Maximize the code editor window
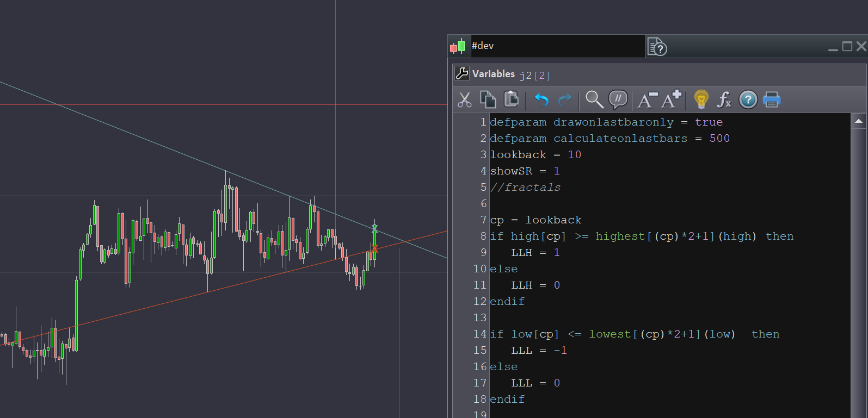This screenshot has width=868, height=418. (847, 47)
